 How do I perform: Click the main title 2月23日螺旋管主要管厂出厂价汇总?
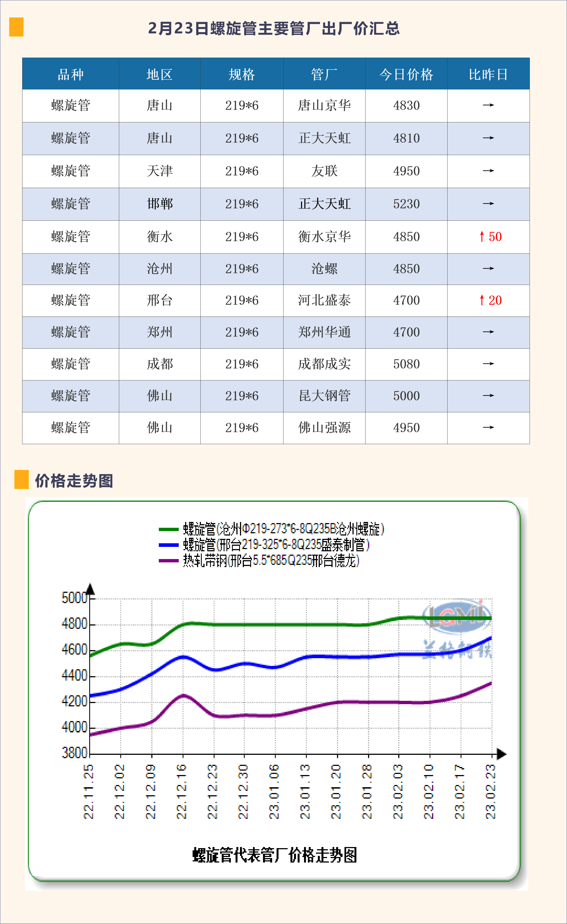point(274,28)
